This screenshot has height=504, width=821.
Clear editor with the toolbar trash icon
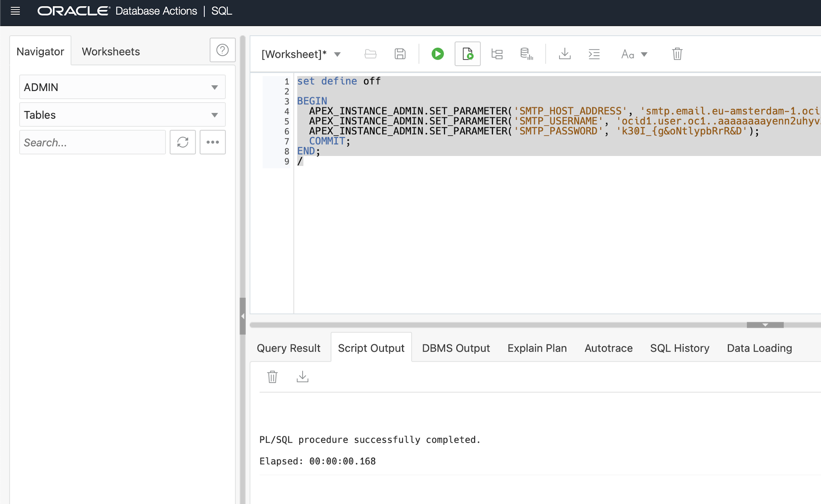pos(677,54)
